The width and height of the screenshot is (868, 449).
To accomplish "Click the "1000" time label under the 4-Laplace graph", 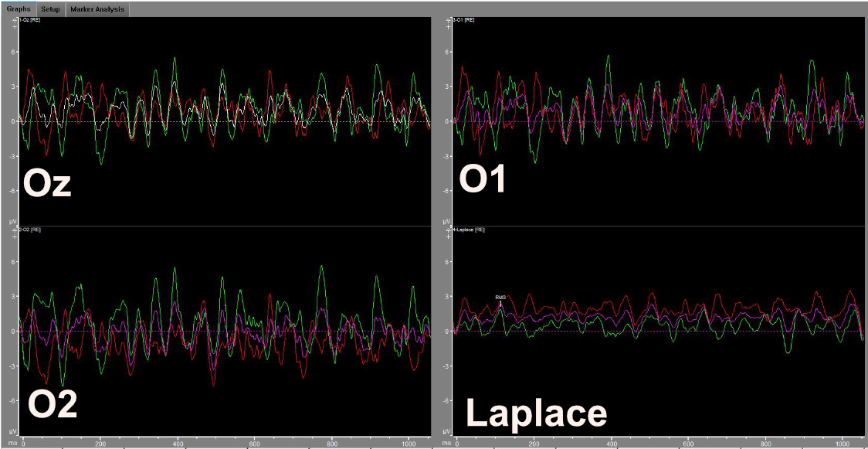I will tap(842, 444).
